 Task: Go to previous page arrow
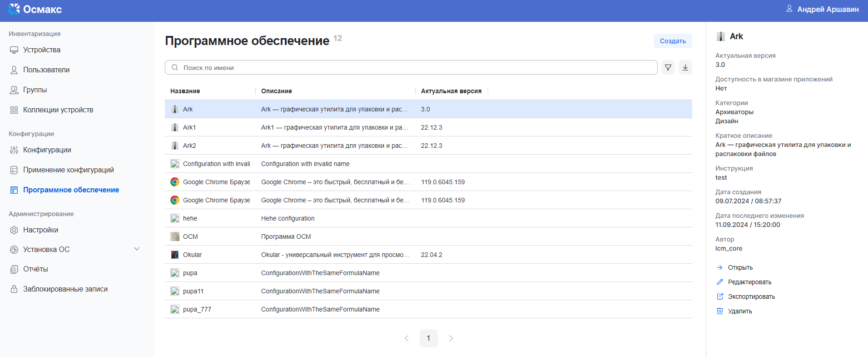click(x=407, y=338)
